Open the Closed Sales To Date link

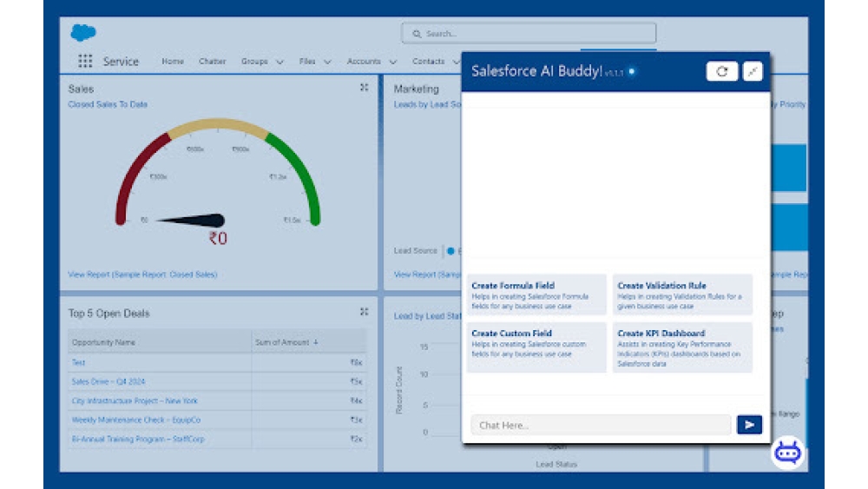[x=108, y=104]
